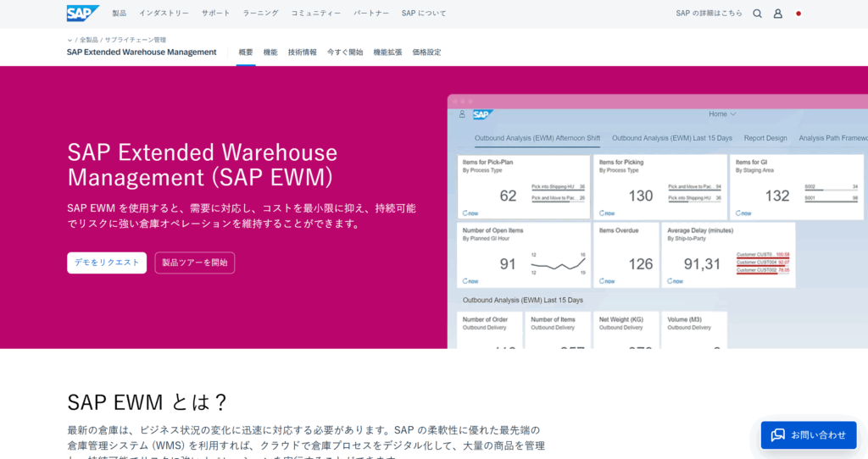Viewport: 868px width, 459px height.
Task: Click the user icon in dashboard preview
Action: [x=462, y=114]
